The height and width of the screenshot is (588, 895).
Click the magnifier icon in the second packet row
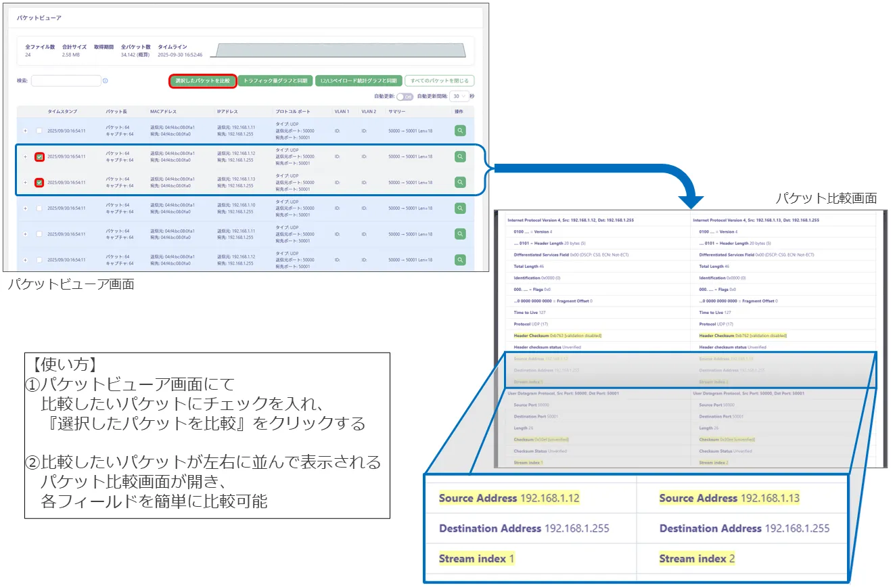[460, 156]
